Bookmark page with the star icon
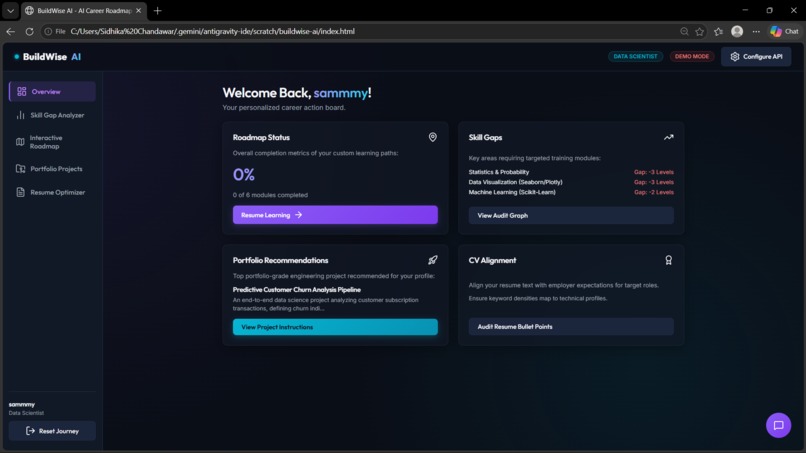The height and width of the screenshot is (453, 806). (700, 31)
